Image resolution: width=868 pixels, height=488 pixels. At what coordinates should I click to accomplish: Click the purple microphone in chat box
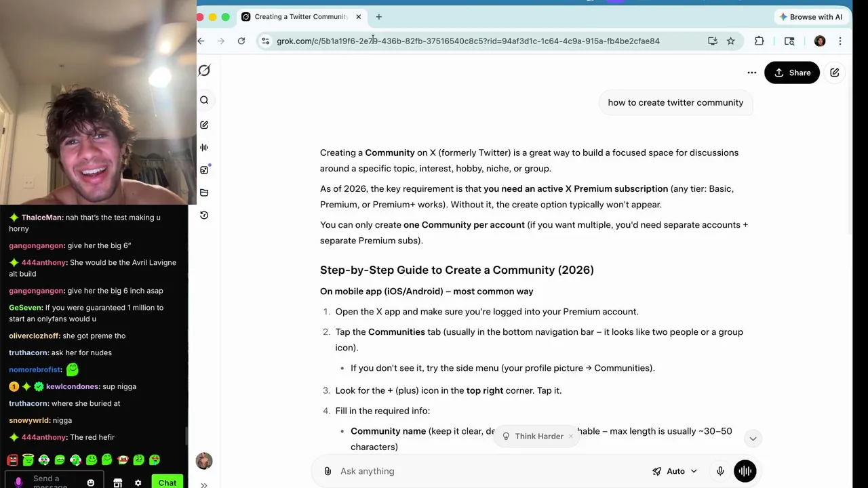click(x=18, y=482)
